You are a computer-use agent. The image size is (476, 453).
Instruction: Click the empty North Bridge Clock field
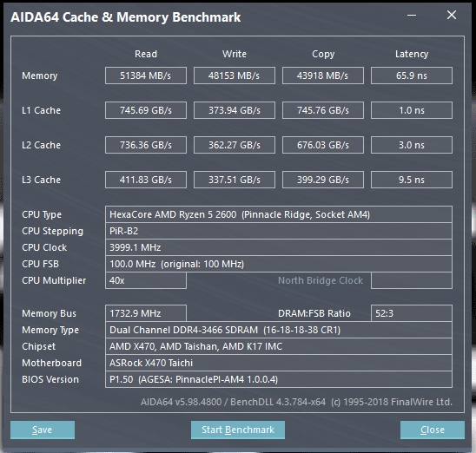(412, 280)
